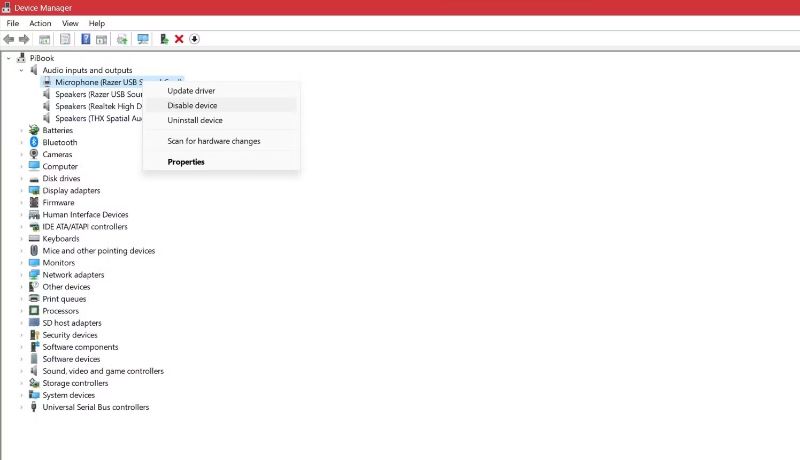This screenshot has height=460, width=800.
Task: Click the blue Help icon in toolbar
Action: [x=86, y=39]
